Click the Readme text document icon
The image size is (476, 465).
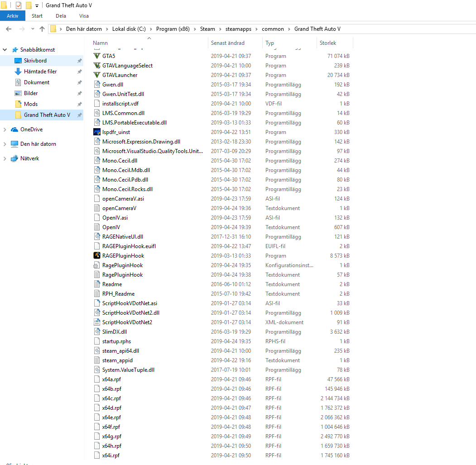pos(97,284)
